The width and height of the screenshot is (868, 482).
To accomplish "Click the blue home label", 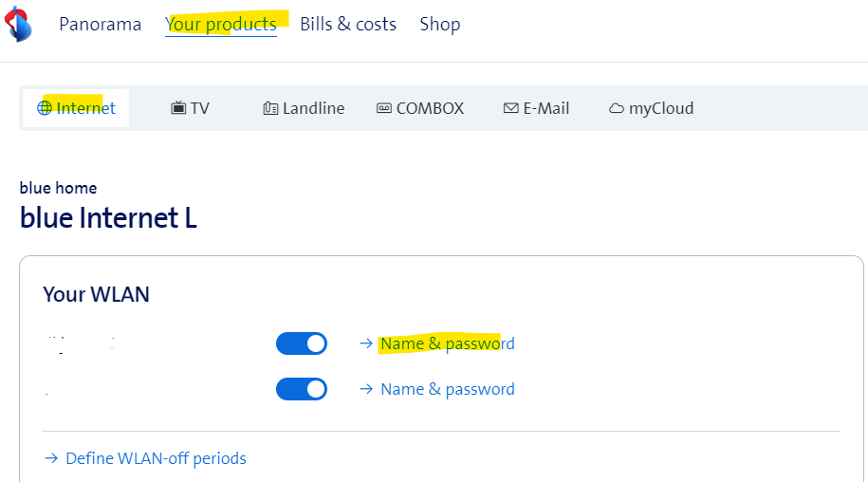I will 58,188.
